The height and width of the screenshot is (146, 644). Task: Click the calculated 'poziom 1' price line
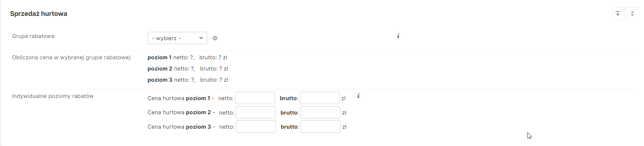[187, 57]
